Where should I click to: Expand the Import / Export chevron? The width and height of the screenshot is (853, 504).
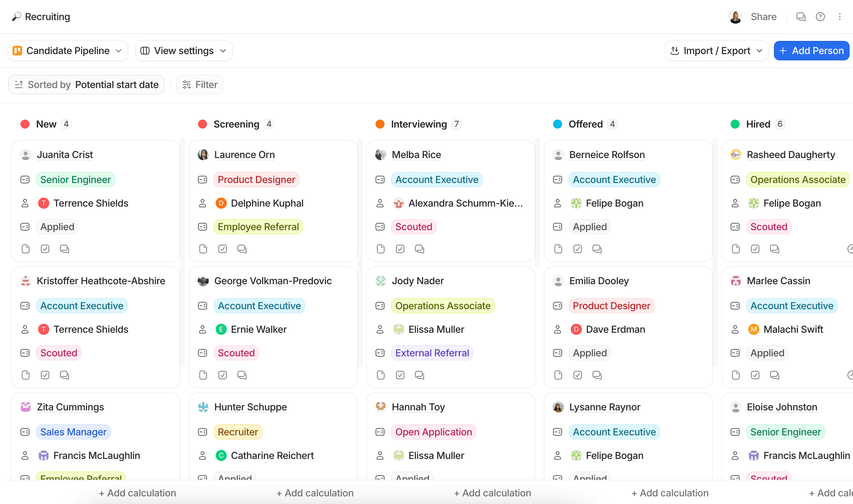759,50
